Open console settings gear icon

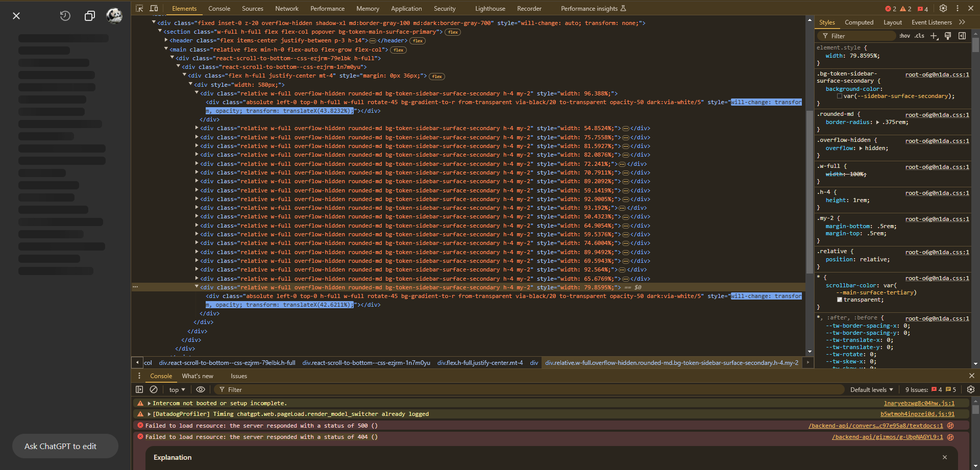point(971,389)
